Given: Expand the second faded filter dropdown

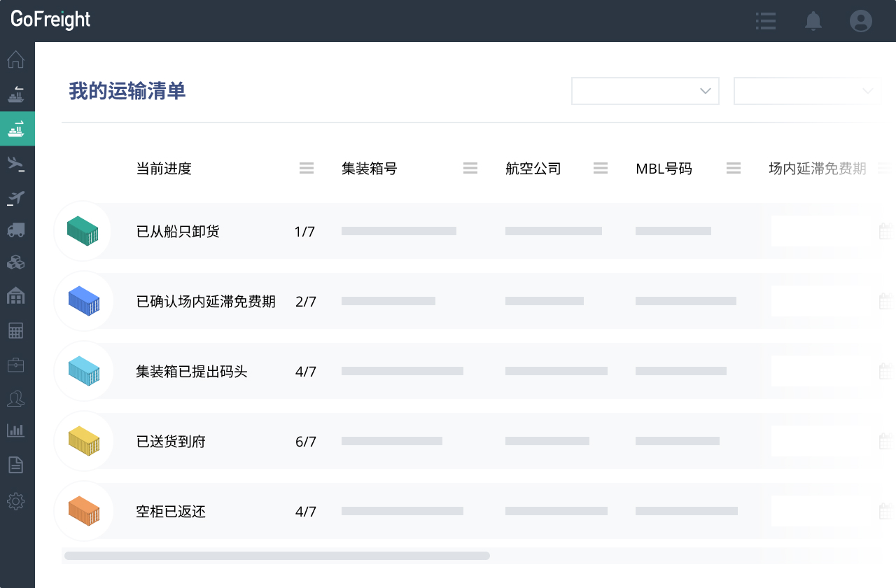Looking at the screenshot, I should [x=808, y=91].
